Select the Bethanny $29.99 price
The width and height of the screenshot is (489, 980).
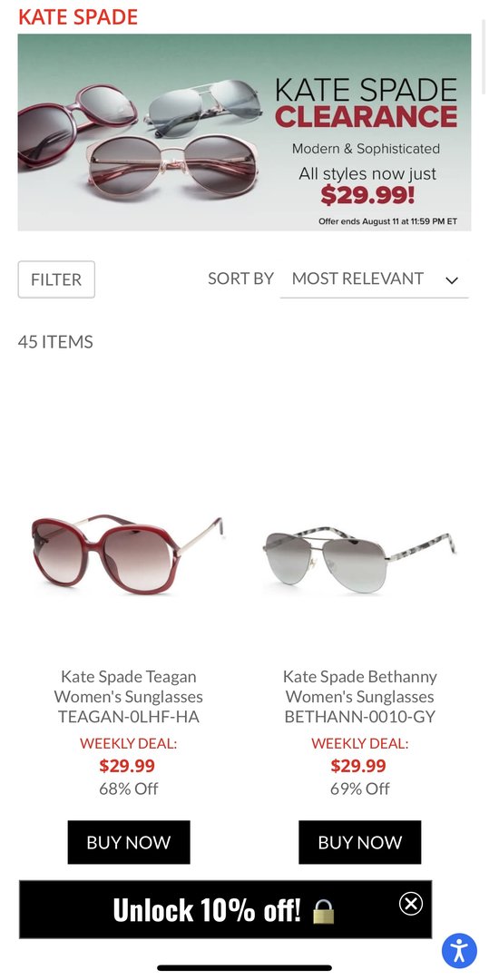(x=358, y=766)
